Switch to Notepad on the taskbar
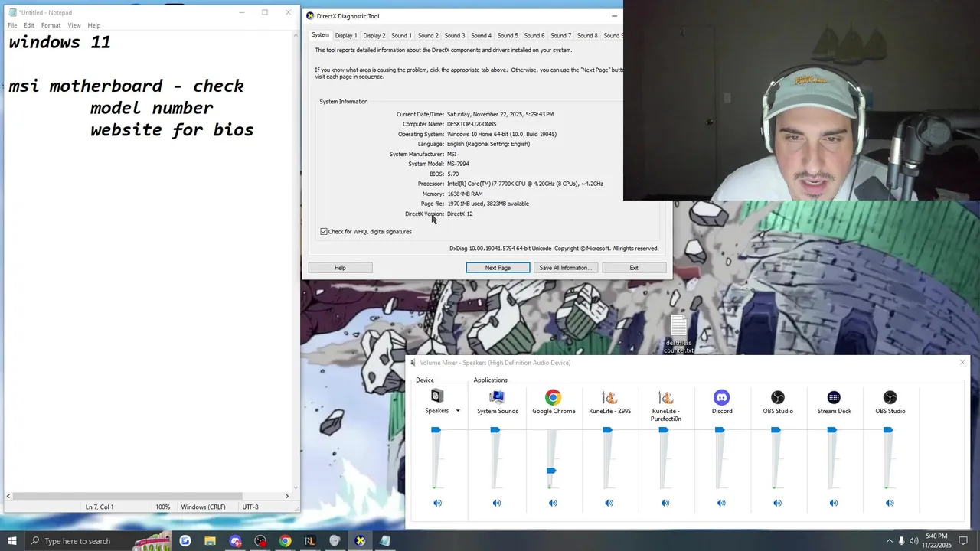Image resolution: width=980 pixels, height=551 pixels. pyautogui.click(x=385, y=541)
